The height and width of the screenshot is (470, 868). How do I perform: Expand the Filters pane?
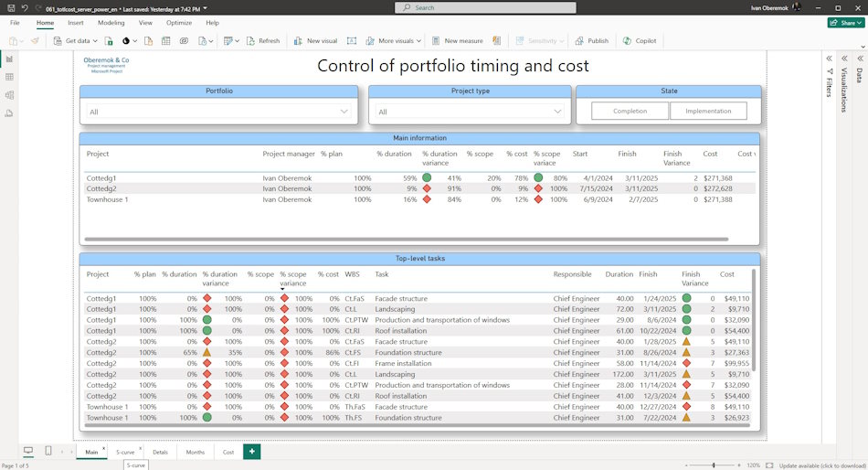click(829, 59)
